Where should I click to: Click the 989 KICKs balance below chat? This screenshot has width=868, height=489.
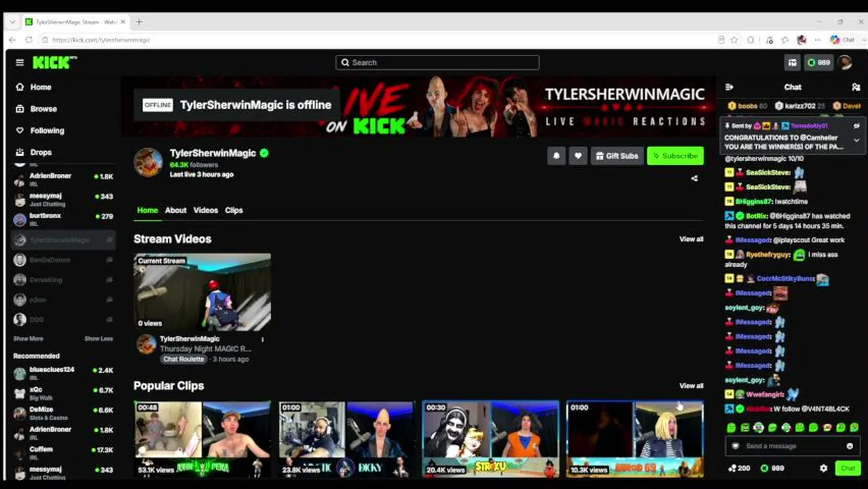tap(772, 468)
